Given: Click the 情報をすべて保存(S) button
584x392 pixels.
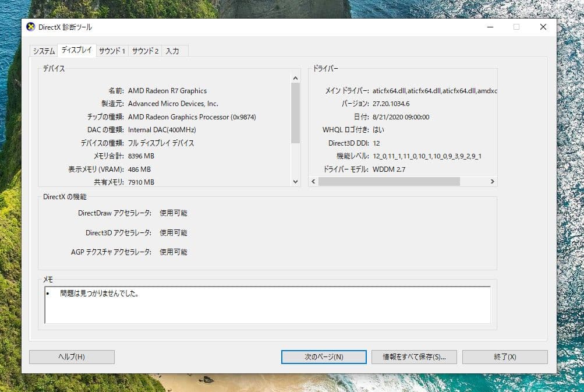Looking at the screenshot, I should tap(414, 356).
